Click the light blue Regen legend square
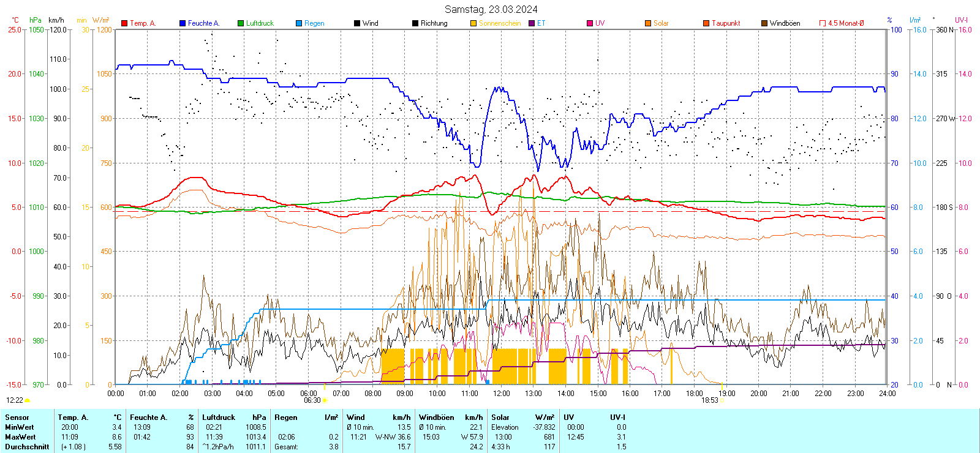Viewport: 980px width, 453px height. [299, 23]
